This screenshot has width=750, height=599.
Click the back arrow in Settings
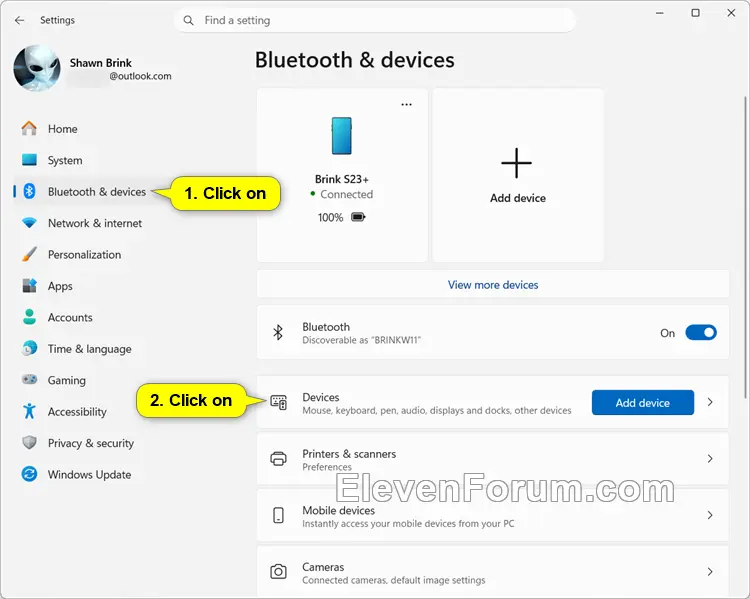19,20
